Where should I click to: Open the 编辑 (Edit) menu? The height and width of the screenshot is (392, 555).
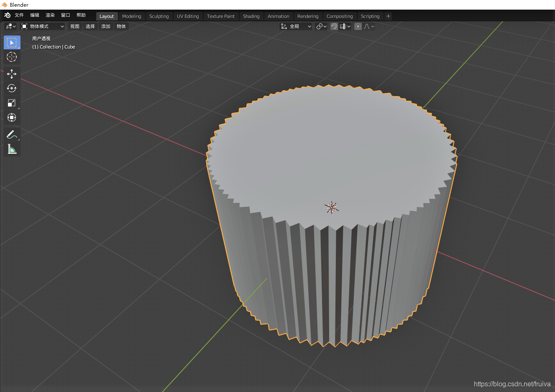(35, 15)
